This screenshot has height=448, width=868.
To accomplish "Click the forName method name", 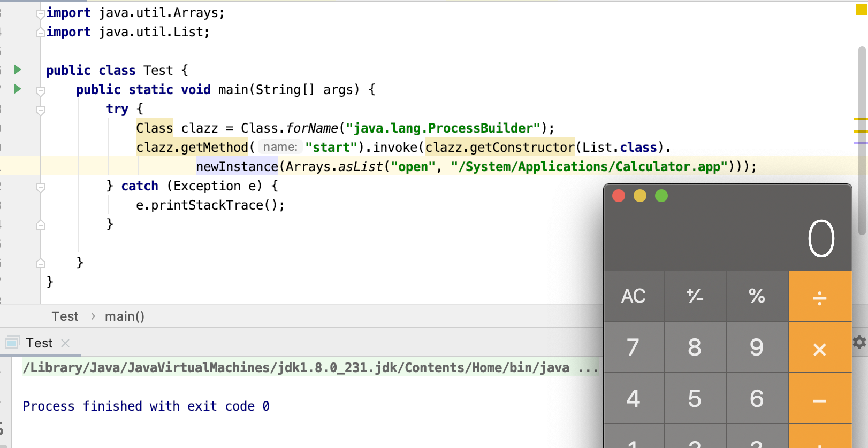I will pyautogui.click(x=312, y=128).
